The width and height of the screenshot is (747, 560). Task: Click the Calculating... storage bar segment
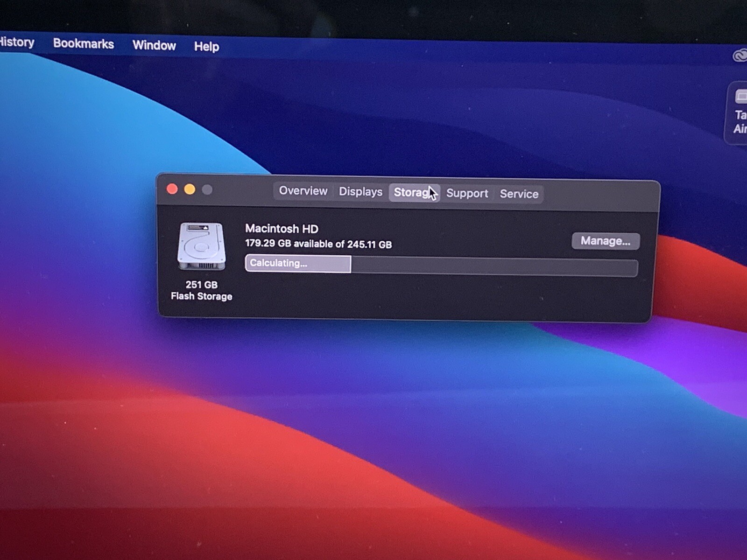pyautogui.click(x=298, y=264)
